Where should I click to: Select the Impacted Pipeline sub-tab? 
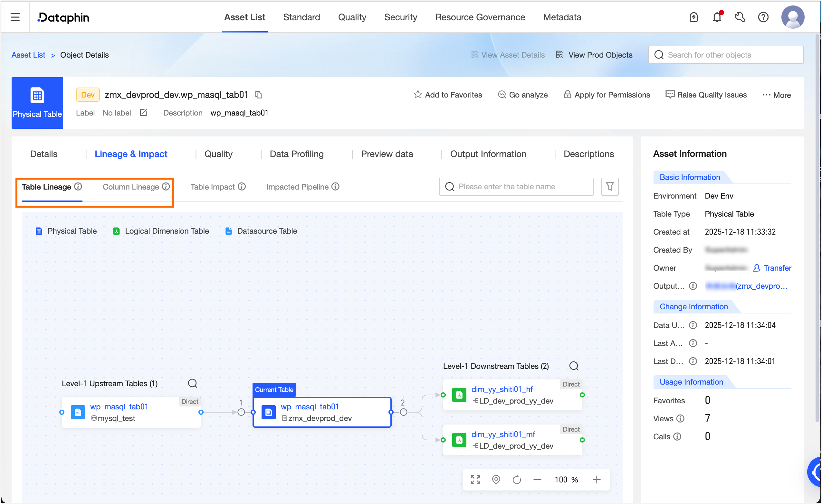(x=297, y=187)
